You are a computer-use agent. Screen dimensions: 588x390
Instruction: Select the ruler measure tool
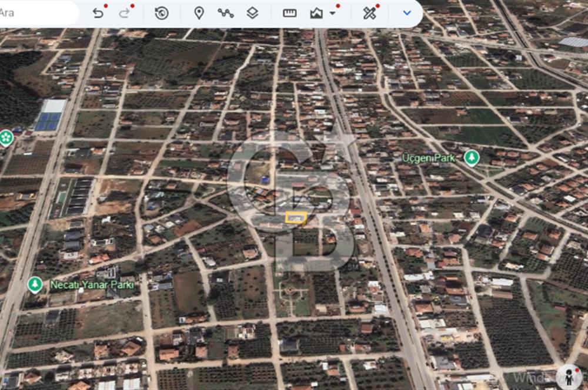(289, 13)
